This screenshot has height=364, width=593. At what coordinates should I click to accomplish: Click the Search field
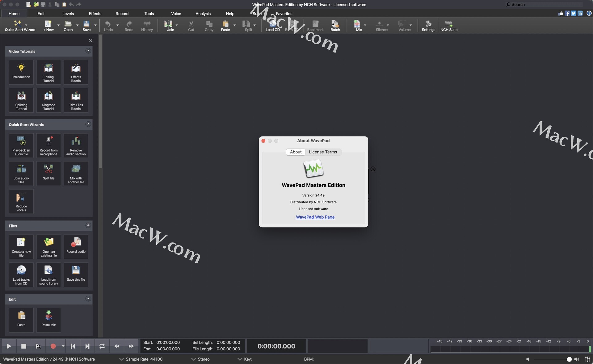[x=544, y=4]
